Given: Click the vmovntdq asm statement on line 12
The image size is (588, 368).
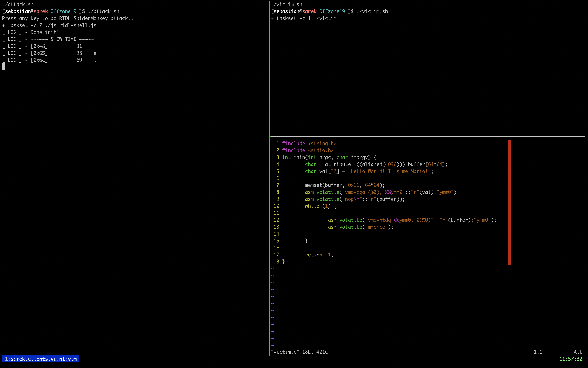Looking at the screenshot, I should click(412, 220).
